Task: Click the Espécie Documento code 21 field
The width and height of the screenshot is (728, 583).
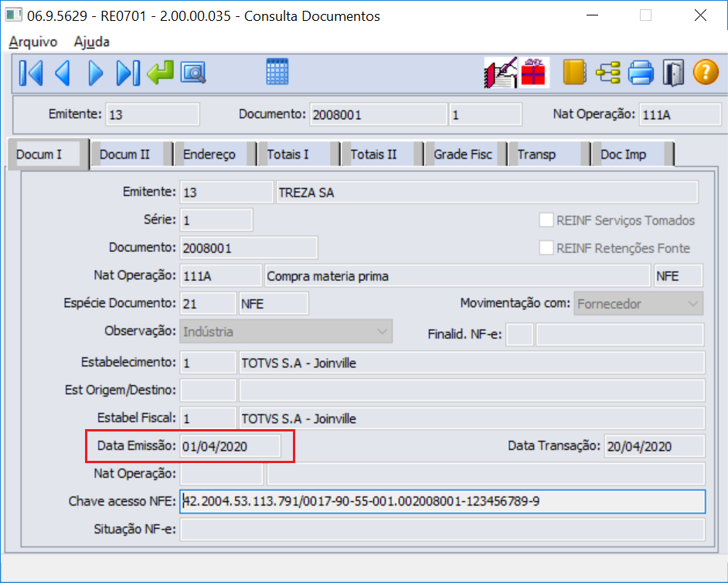Action: click(x=208, y=303)
